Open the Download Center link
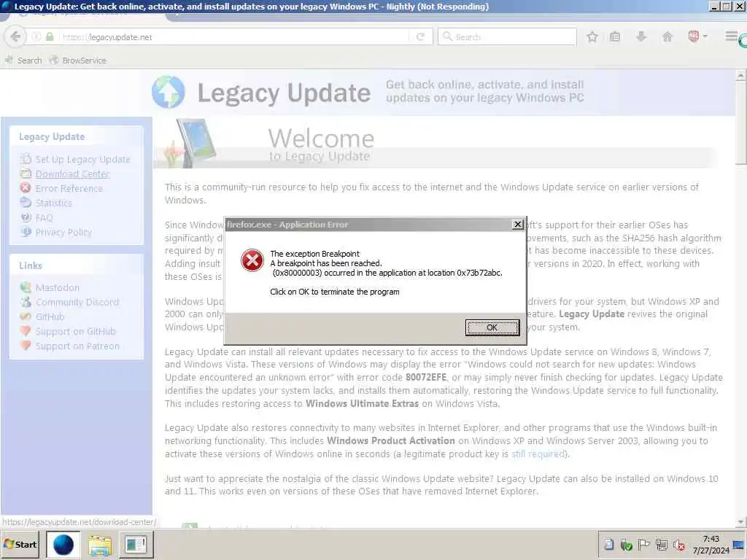 tap(72, 174)
